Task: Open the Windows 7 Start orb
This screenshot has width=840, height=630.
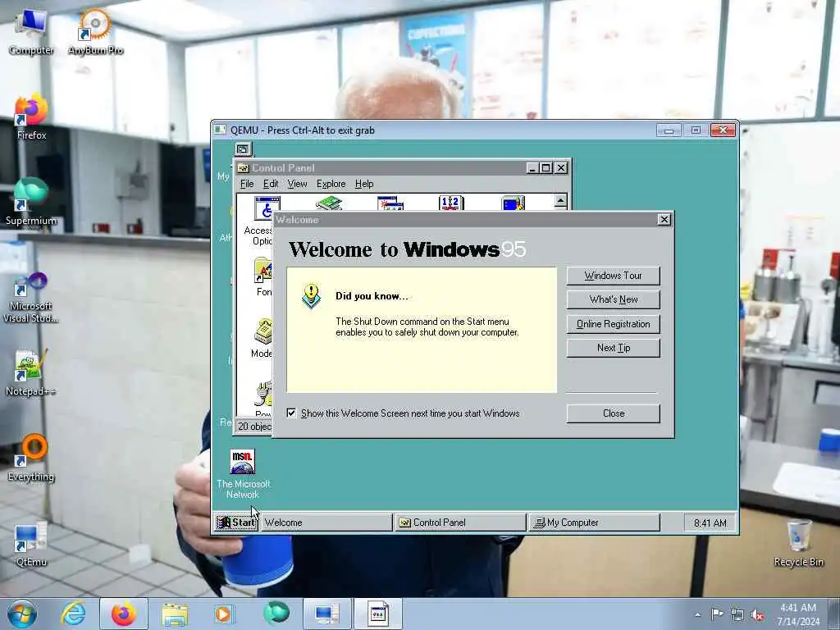Action: 21,614
